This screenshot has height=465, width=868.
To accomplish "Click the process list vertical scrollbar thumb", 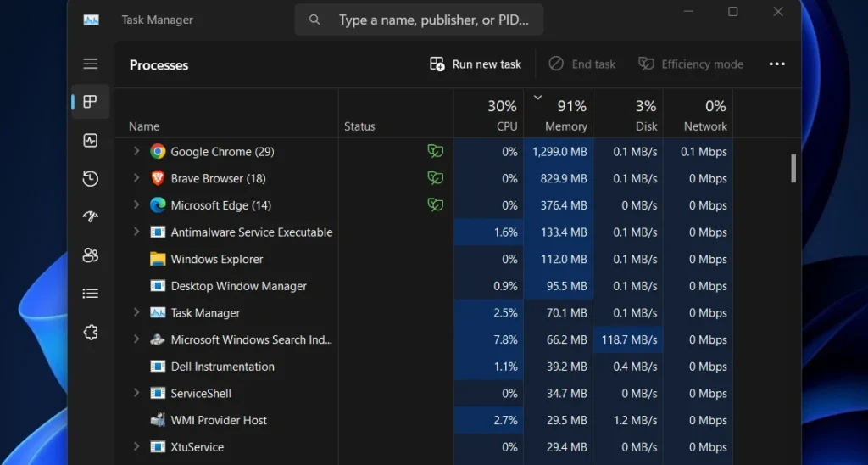I will coord(793,168).
